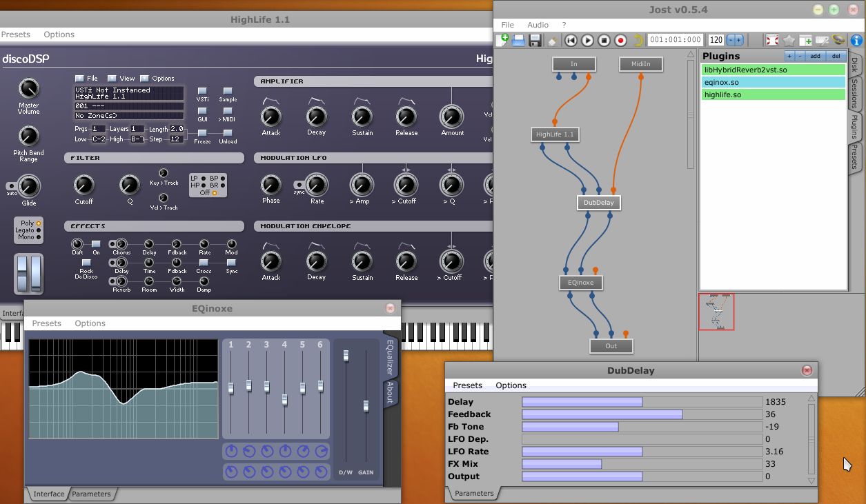Screen dimensions: 866x504
Task: Click the Feedback slider in DubDelay
Action: (x=642, y=414)
